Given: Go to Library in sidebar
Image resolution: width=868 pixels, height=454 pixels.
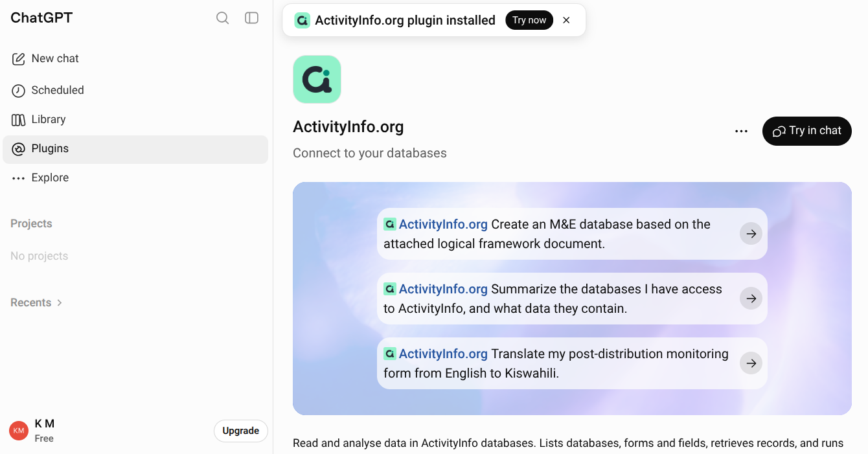Looking at the screenshot, I should click(135, 120).
